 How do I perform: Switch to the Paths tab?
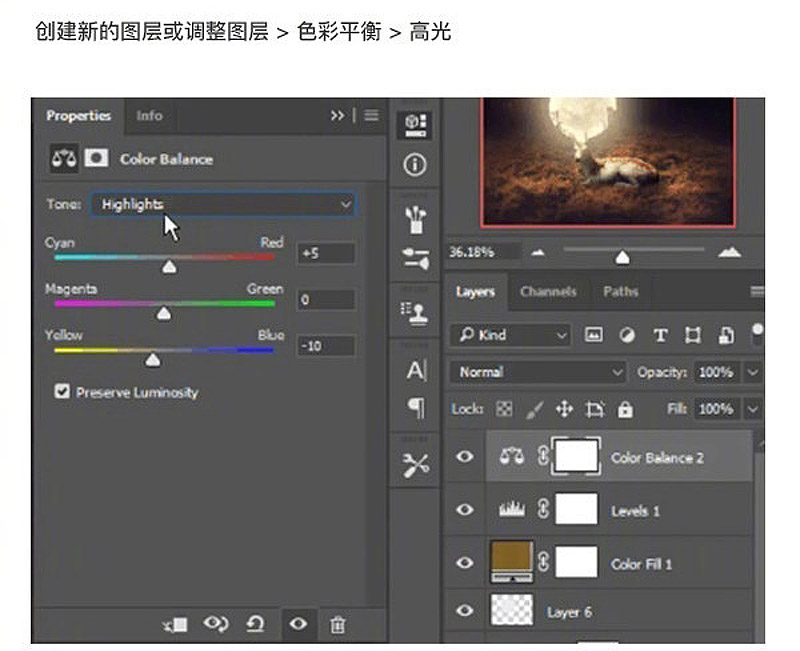tap(620, 292)
